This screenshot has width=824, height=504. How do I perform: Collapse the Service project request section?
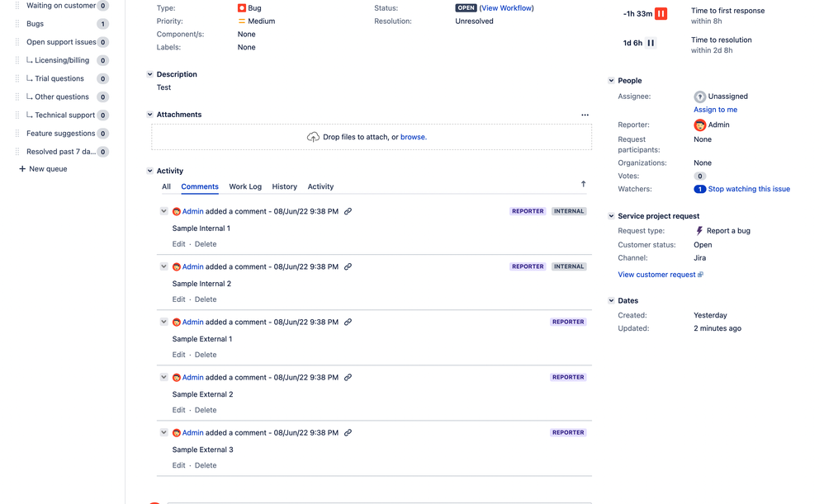pyautogui.click(x=611, y=216)
